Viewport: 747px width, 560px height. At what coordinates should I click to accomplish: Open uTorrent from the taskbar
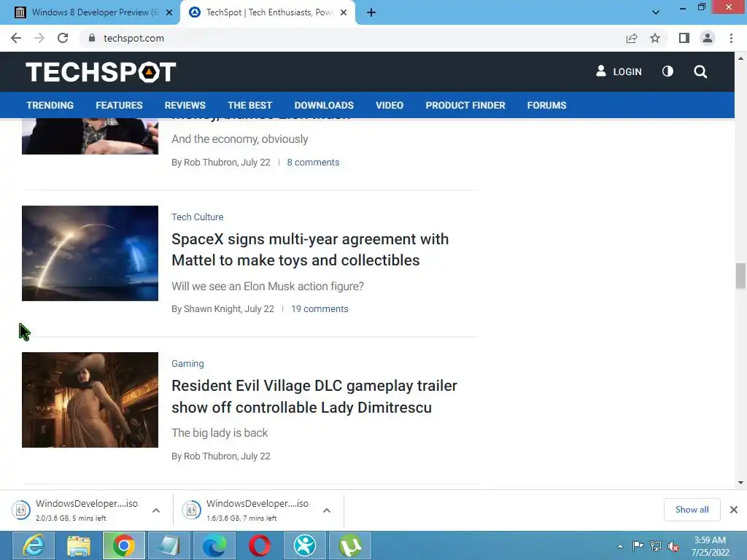coord(350,545)
